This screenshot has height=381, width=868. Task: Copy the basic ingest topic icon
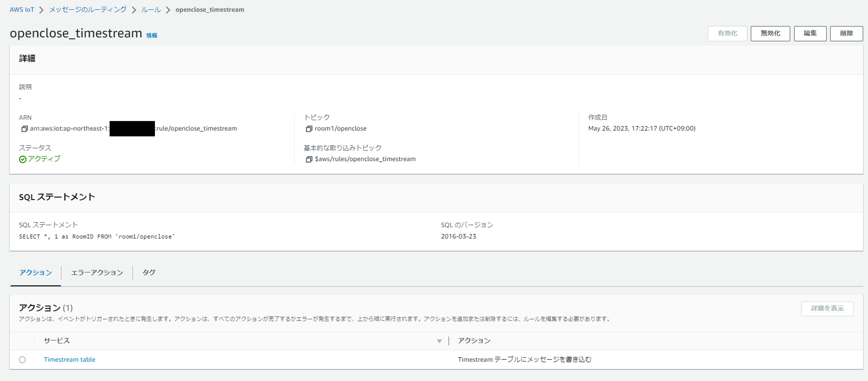[309, 159]
